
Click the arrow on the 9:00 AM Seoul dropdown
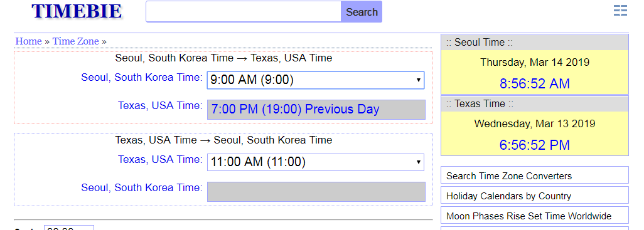(x=418, y=80)
